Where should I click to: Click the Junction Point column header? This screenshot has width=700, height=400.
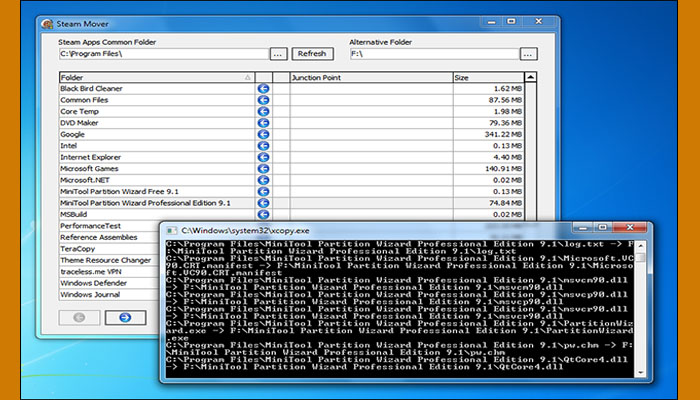pos(371,77)
